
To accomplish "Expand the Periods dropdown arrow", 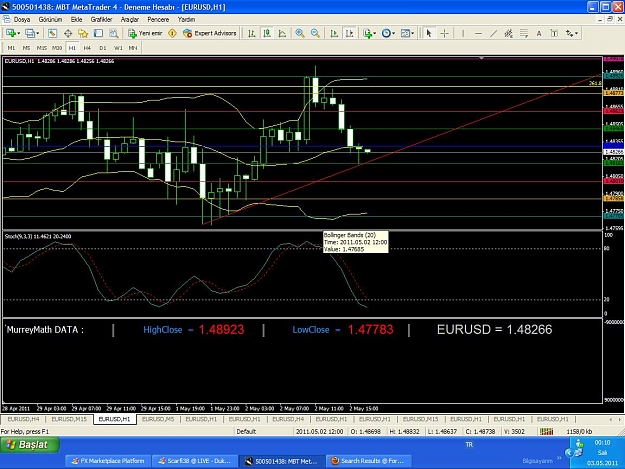I will [x=393, y=33].
